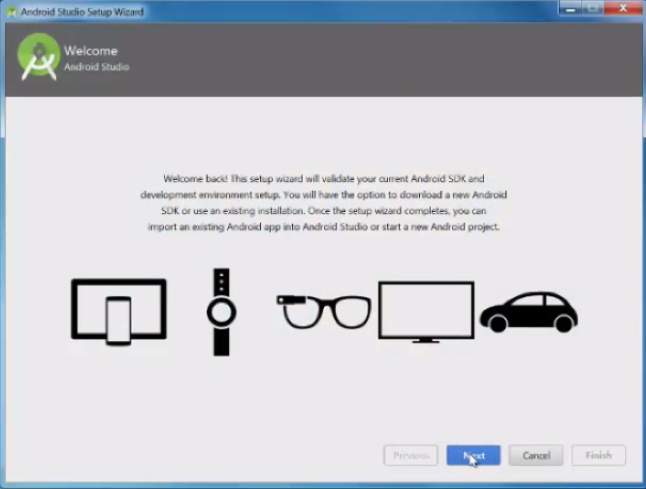This screenshot has height=489, width=646.
Task: Minimize the Setup Wizard window
Action: [x=571, y=9]
